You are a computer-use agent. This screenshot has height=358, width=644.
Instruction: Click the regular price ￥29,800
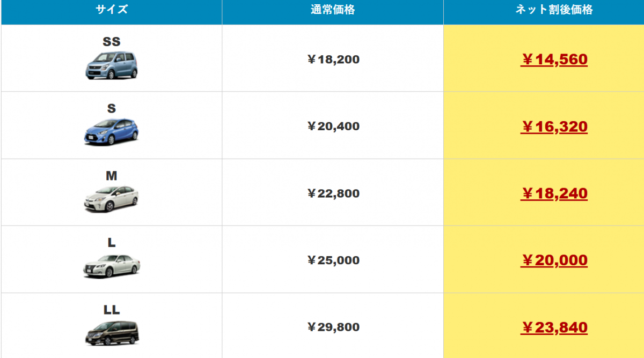click(x=333, y=327)
